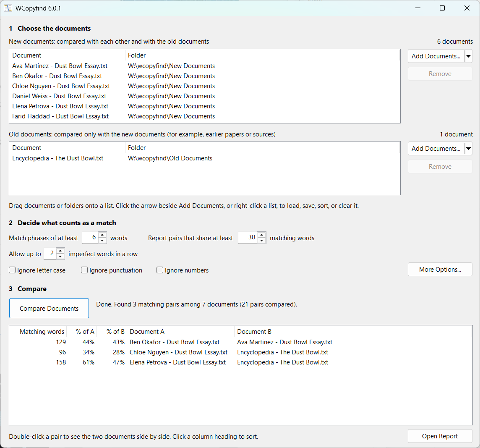Click Ava Martinez - Dust Bowl Essay.txt in Document B
The width and height of the screenshot is (480, 448).
pos(285,342)
